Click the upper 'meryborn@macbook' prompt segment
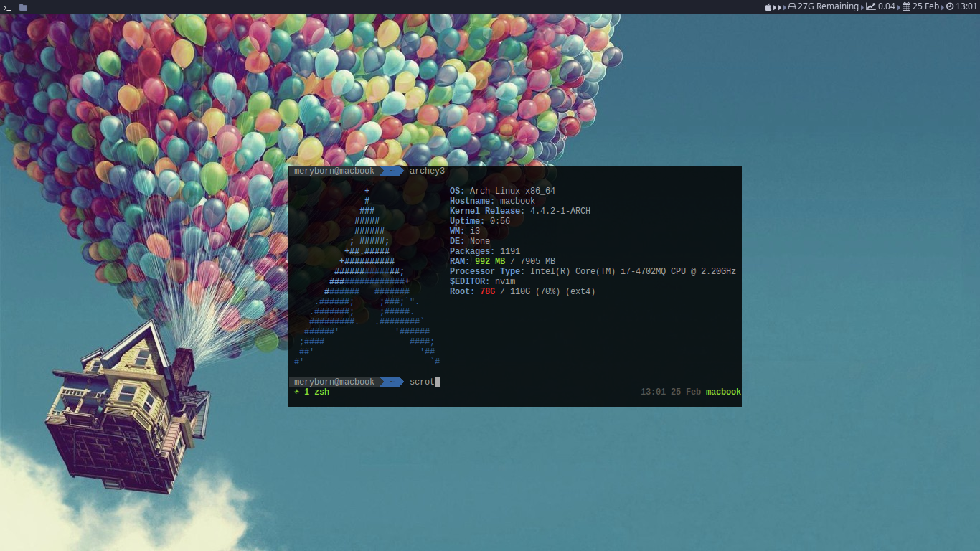The height and width of the screenshot is (551, 980). 334,171
